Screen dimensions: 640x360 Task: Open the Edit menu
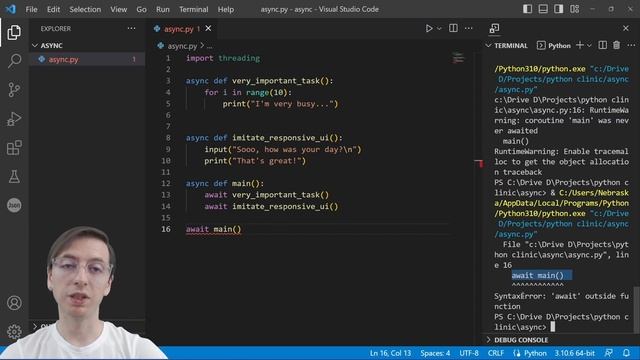click(x=53, y=9)
